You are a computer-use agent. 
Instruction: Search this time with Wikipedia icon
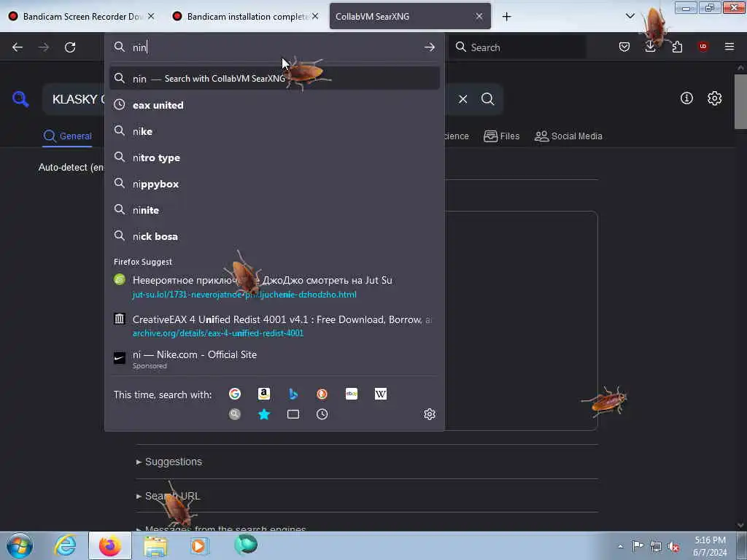pos(381,394)
